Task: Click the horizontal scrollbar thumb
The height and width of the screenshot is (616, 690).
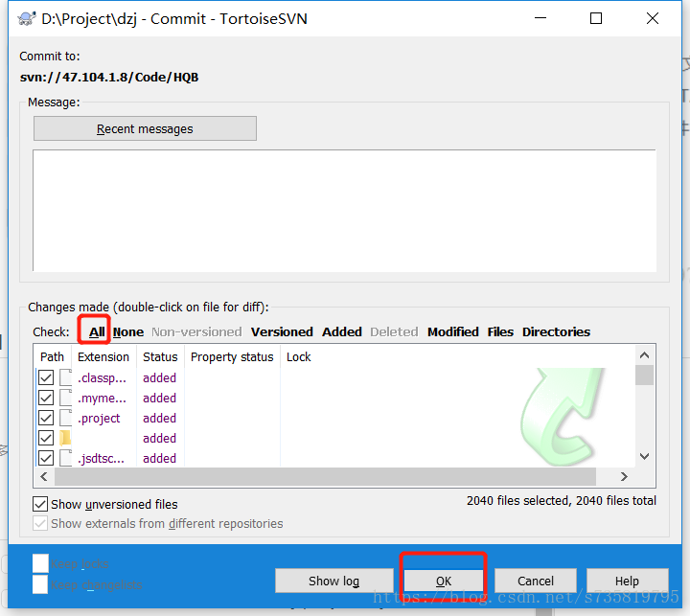Action: (325, 476)
